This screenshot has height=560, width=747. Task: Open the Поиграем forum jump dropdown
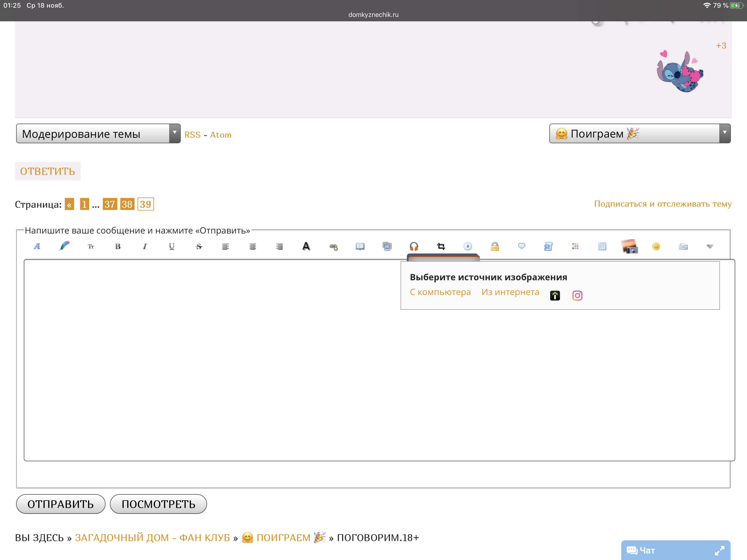[639, 134]
